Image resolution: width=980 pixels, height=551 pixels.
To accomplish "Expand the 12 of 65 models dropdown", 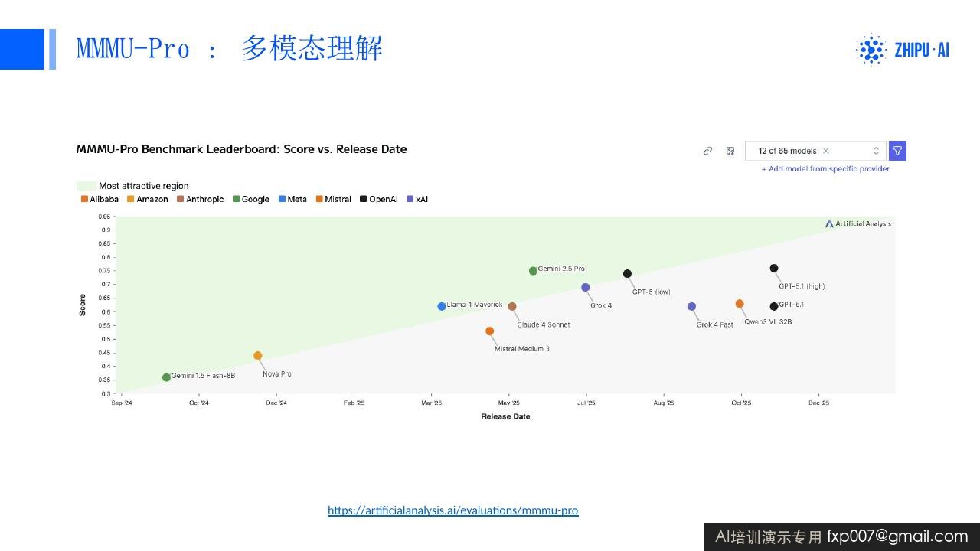I will [x=815, y=151].
